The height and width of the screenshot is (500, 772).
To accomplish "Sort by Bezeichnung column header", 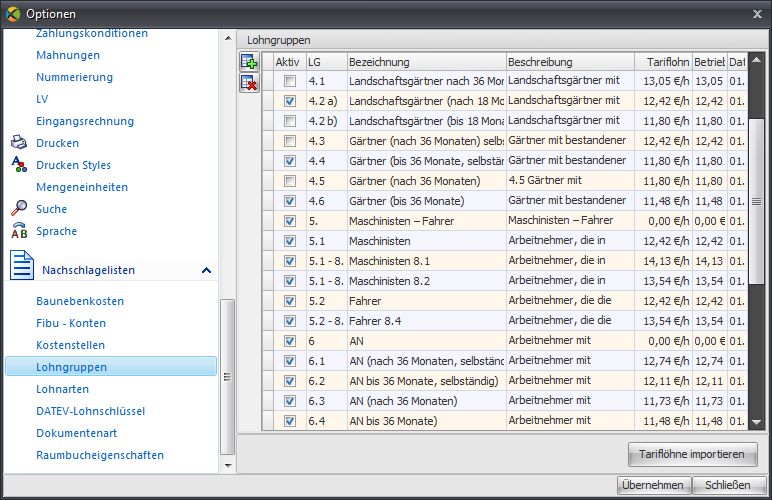I will pyautogui.click(x=427, y=62).
